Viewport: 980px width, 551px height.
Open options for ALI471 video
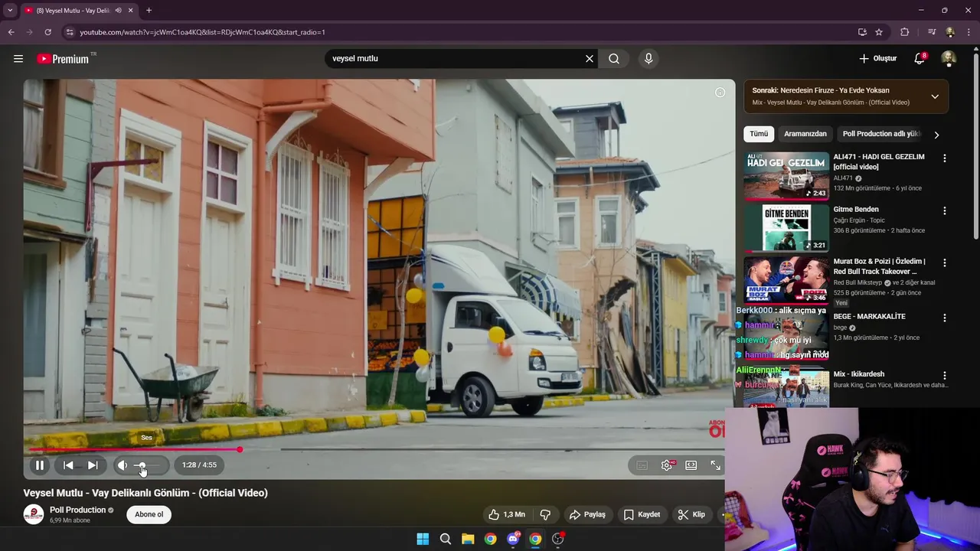[944, 158]
